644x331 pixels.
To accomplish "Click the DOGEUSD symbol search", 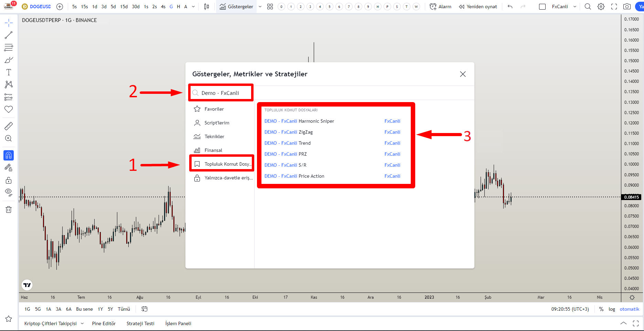I will [x=37, y=7].
